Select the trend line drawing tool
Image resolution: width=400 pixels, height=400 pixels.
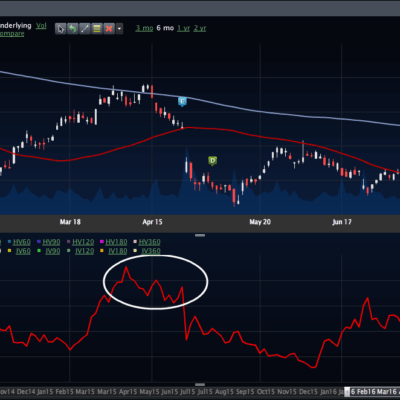tap(85, 29)
